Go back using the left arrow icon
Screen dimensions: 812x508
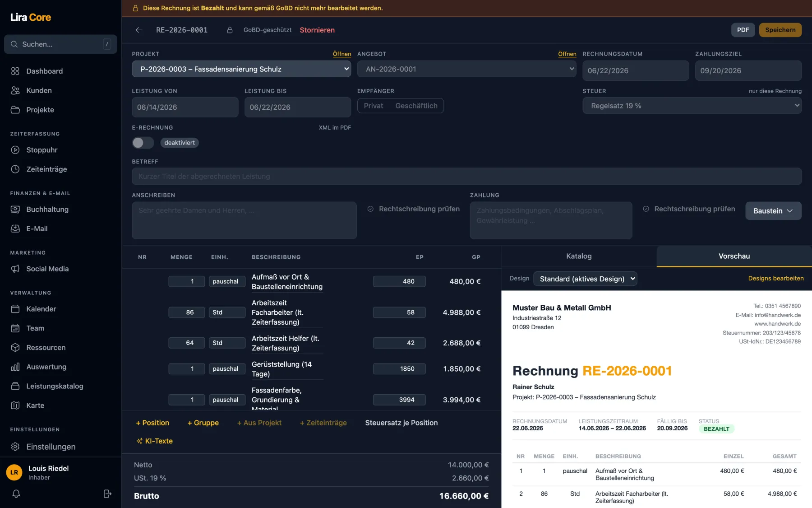click(139, 30)
